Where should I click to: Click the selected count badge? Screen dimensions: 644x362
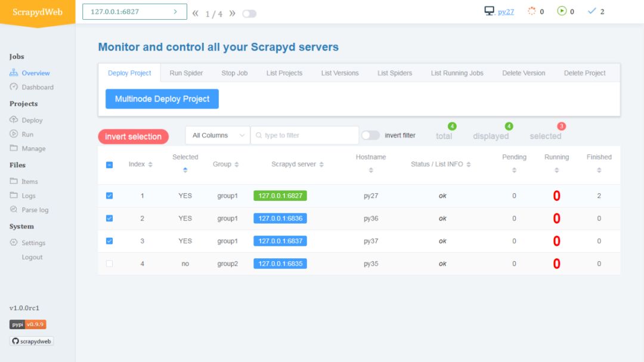(561, 126)
